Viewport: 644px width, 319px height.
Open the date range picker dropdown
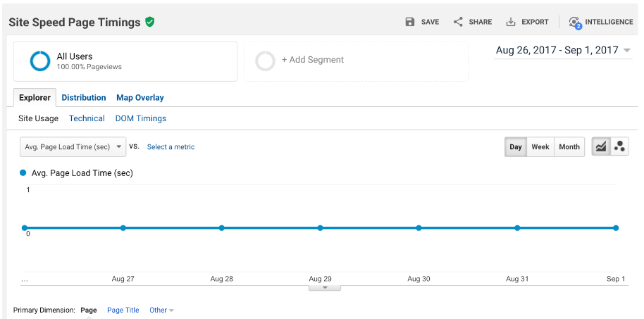click(x=563, y=50)
